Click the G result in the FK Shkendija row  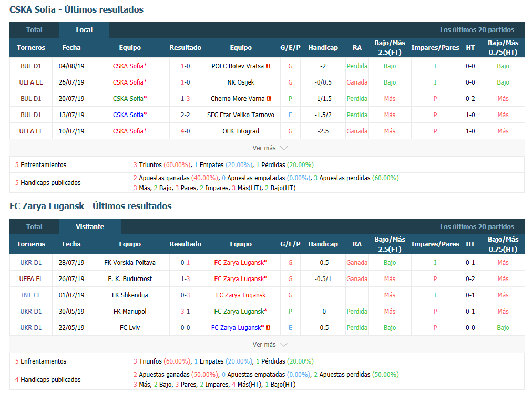click(290, 295)
